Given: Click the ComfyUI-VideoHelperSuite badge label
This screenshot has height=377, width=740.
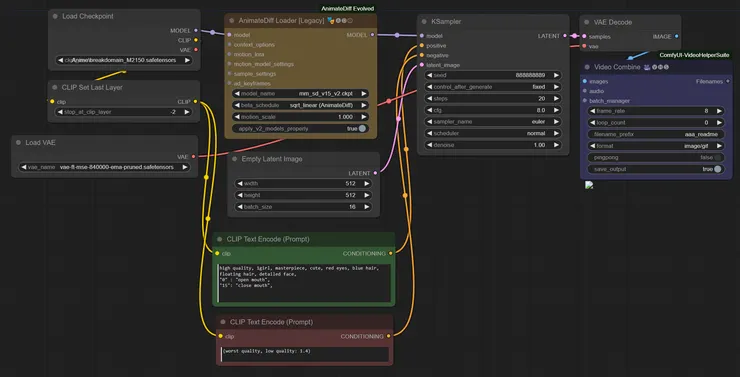Looking at the screenshot, I should click(694, 55).
